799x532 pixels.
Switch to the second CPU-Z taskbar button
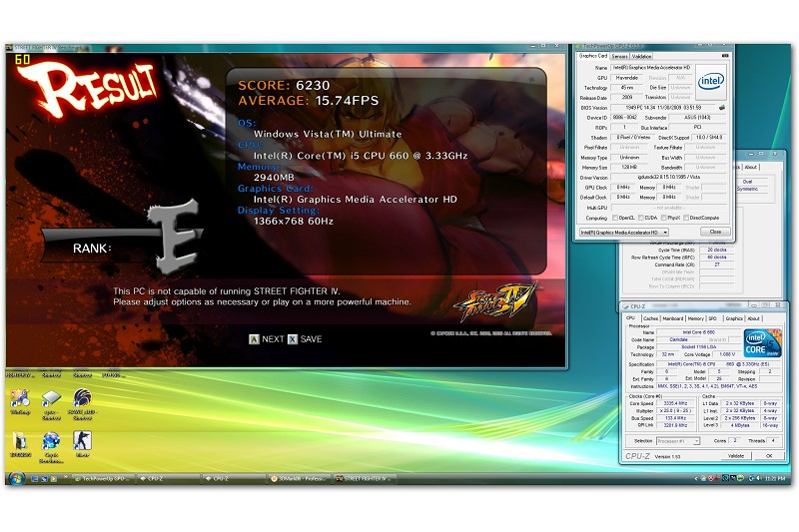click(x=233, y=479)
